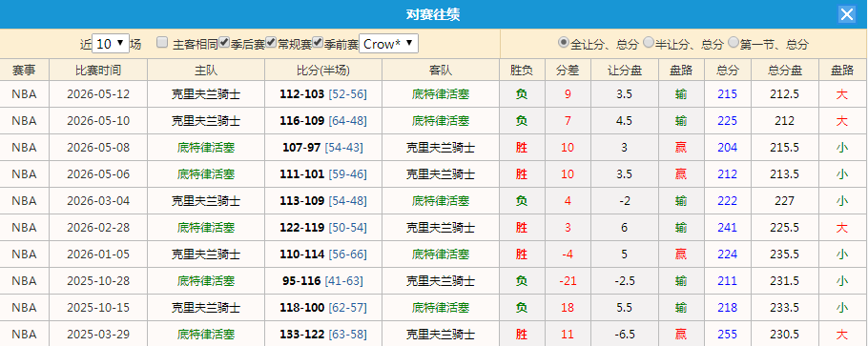Open the Crow* company dropdown
This screenshot has width=868, height=346.
pyautogui.click(x=388, y=44)
